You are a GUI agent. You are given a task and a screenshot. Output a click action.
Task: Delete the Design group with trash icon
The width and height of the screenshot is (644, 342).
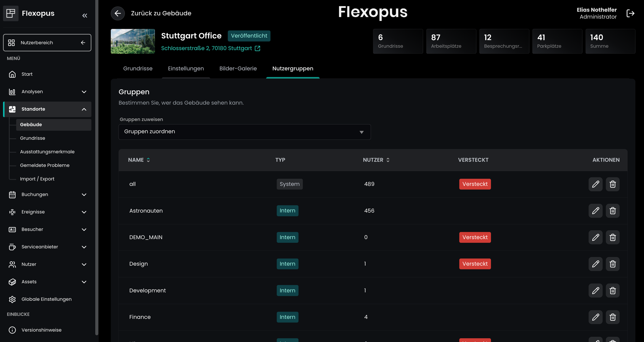pos(612,264)
